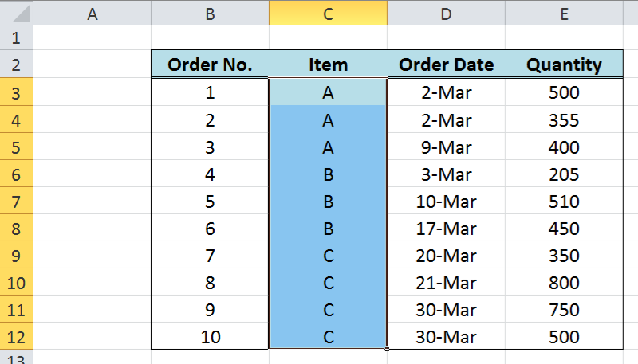Select the Item header cell

328,65
